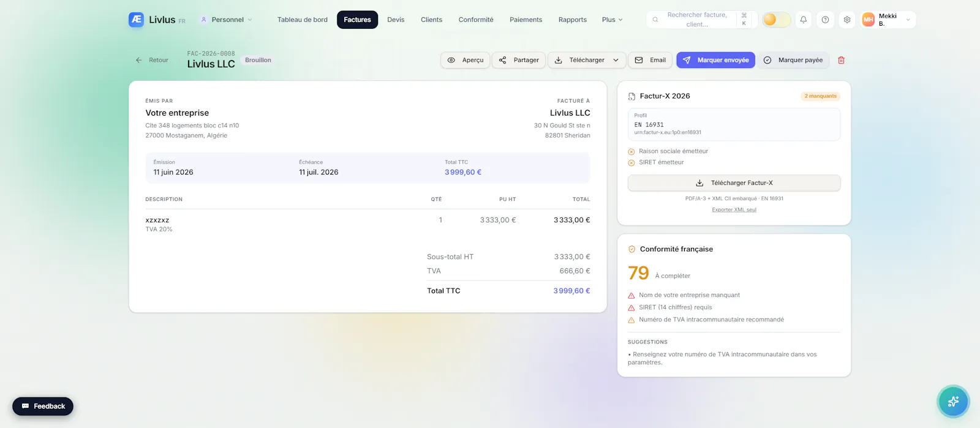Click Émission date 11 juin 2026
The width and height of the screenshot is (980, 428).
click(x=173, y=173)
